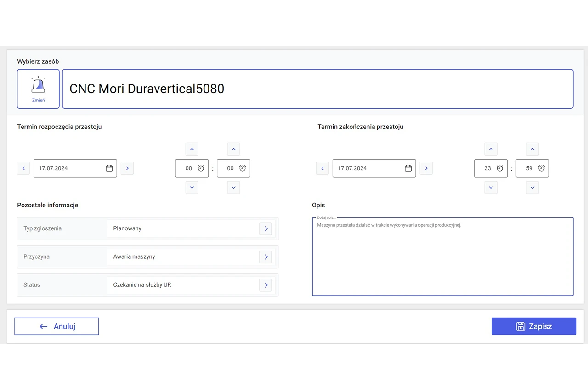Increase end minute with up arrow
This screenshot has width=588, height=390.
[532, 149]
